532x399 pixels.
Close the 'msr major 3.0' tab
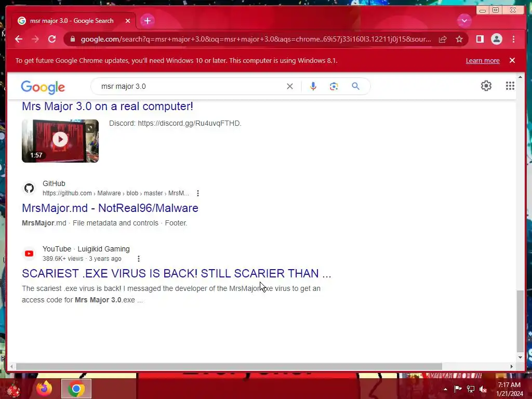pos(128,21)
